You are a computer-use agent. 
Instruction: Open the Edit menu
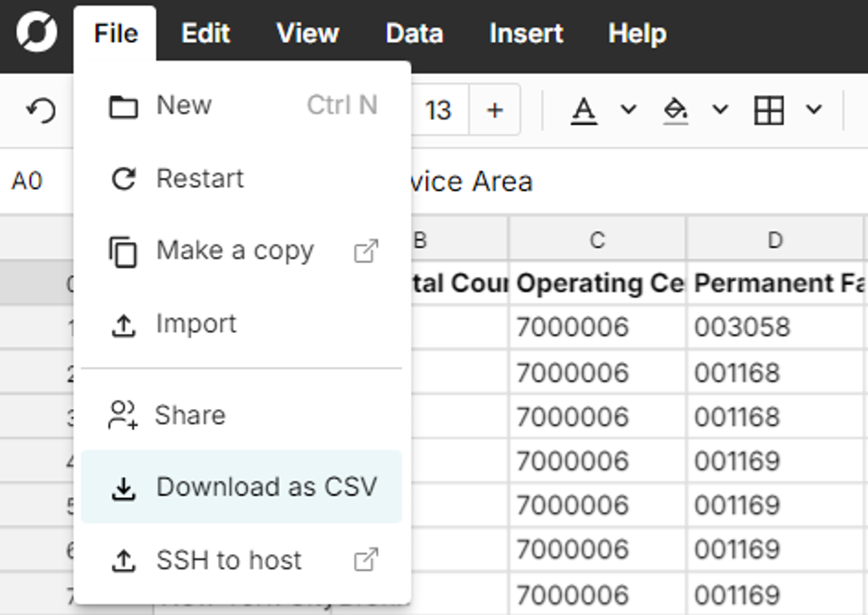pyautogui.click(x=206, y=33)
